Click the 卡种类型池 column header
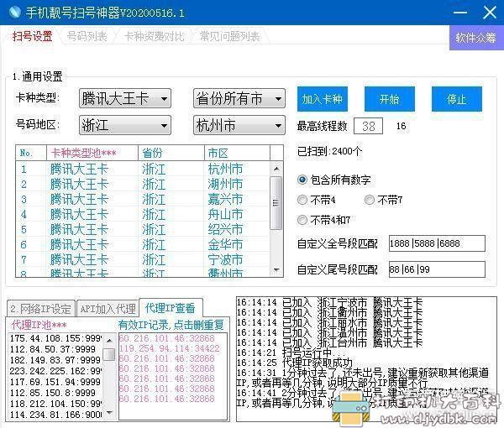This screenshot has width=504, height=428. tap(92, 153)
